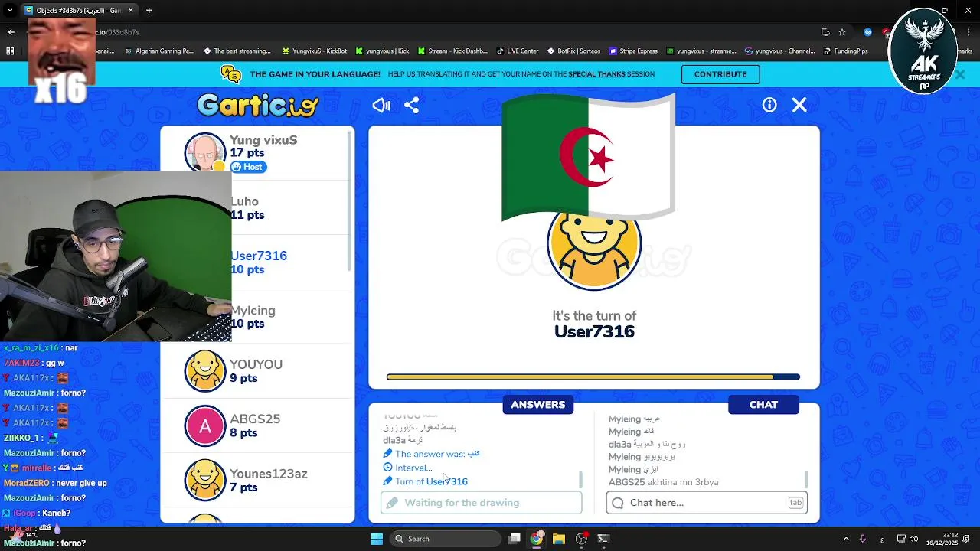Click the tab key hint in chat box
The image size is (980, 551).
(795, 503)
